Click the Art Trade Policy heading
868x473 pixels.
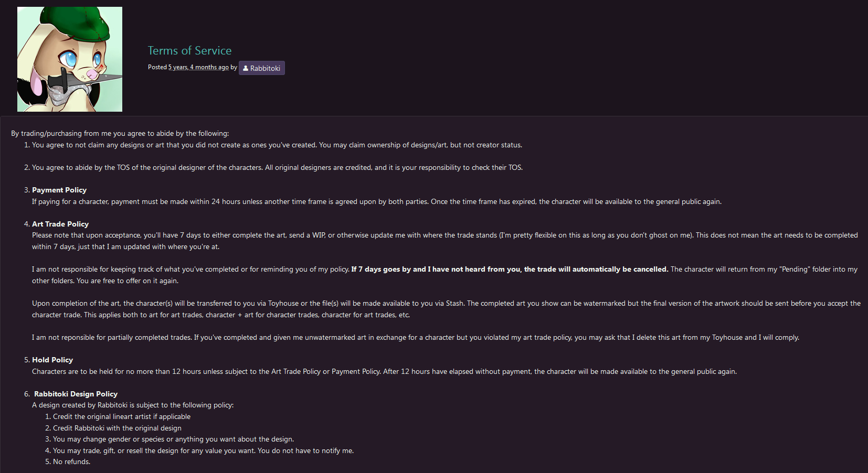coord(60,224)
